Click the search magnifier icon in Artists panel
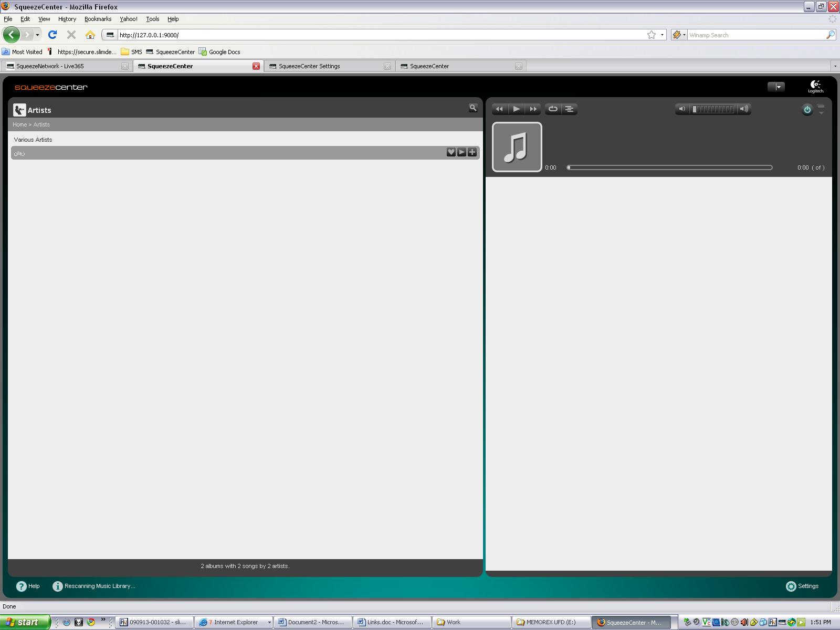840x630 pixels. 472,108
